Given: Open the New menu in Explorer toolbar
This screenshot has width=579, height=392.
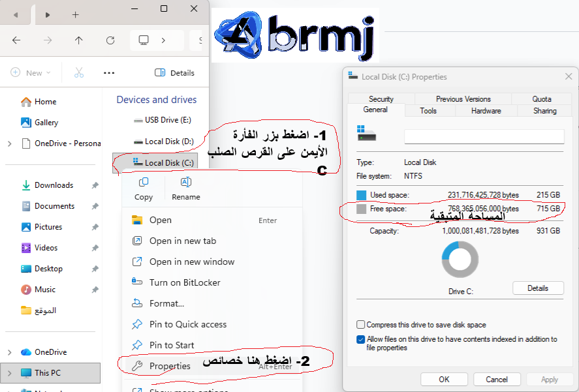Looking at the screenshot, I should pyautogui.click(x=29, y=73).
